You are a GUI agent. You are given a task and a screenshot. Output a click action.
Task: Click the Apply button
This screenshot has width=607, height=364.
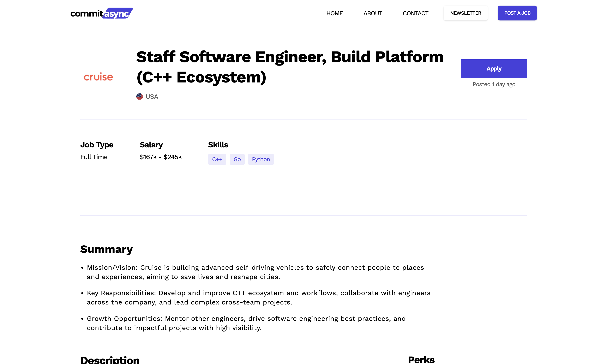pyautogui.click(x=494, y=69)
